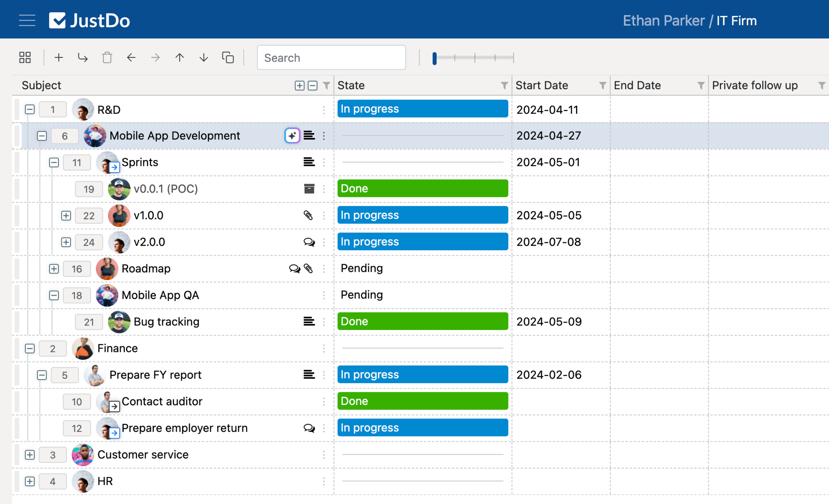Open chat icon on Prepare employer return
This screenshot has height=504, width=829.
pyautogui.click(x=309, y=428)
